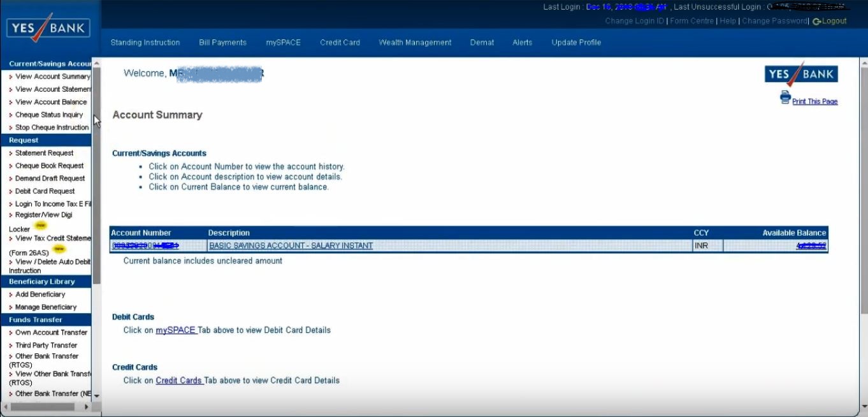Click the Available Balance amount link
This screenshot has height=417, width=868.
coord(812,245)
